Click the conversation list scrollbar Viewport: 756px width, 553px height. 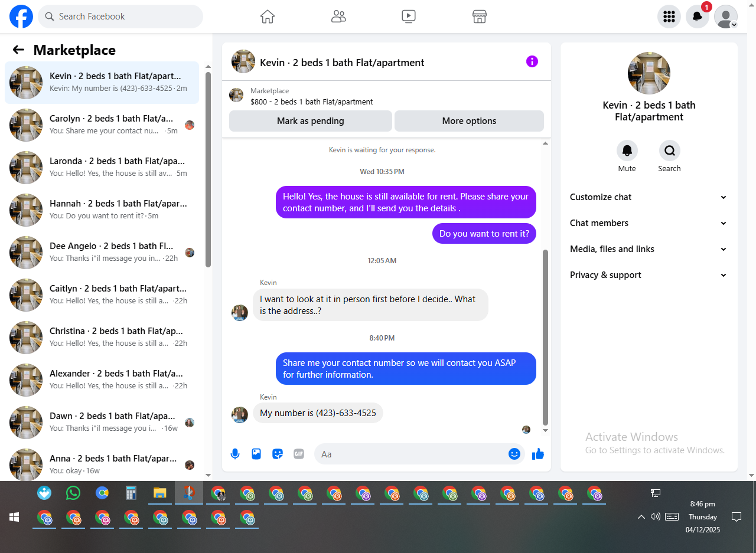click(208, 169)
